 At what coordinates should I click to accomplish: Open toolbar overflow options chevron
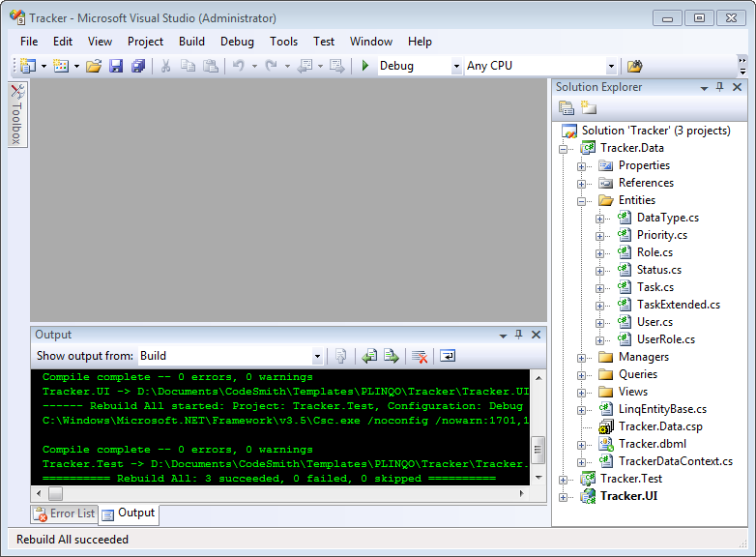742,66
